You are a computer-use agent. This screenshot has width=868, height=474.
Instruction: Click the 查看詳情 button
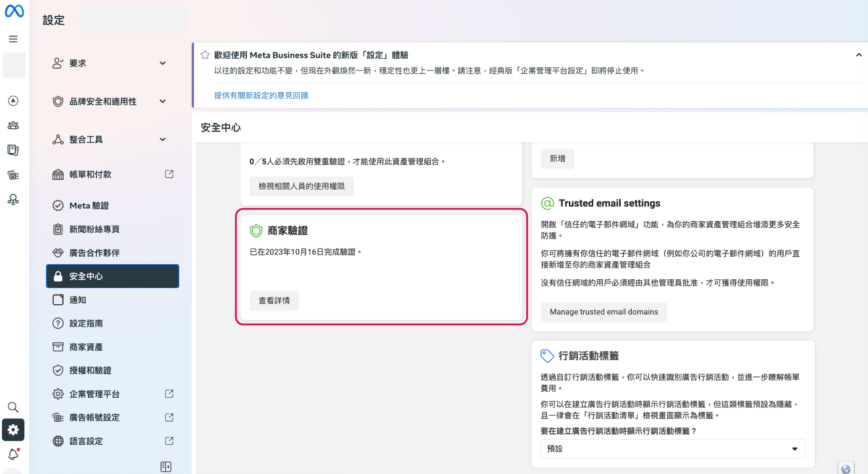(274, 301)
